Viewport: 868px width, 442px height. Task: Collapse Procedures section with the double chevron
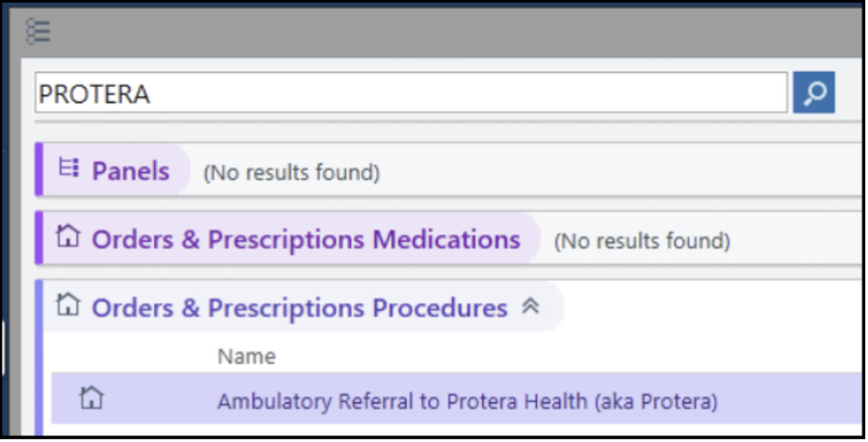click(530, 307)
